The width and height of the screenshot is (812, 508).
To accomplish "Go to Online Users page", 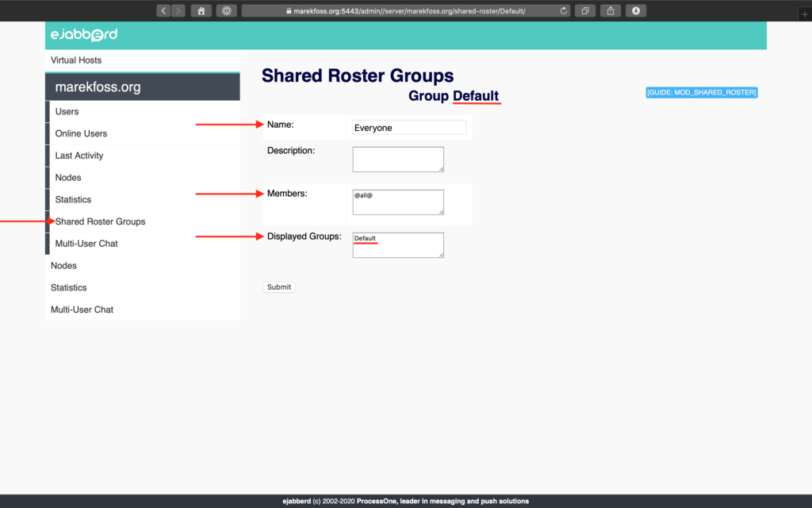I will 81,133.
